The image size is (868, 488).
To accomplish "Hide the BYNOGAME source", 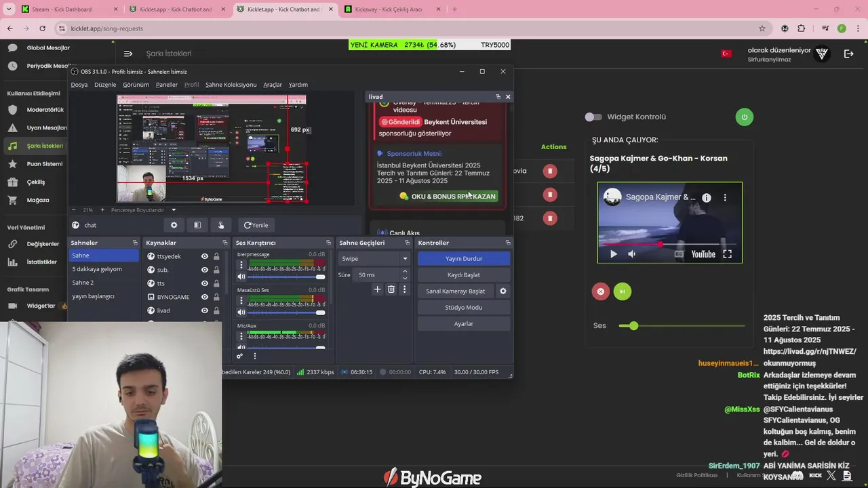I will click(204, 297).
